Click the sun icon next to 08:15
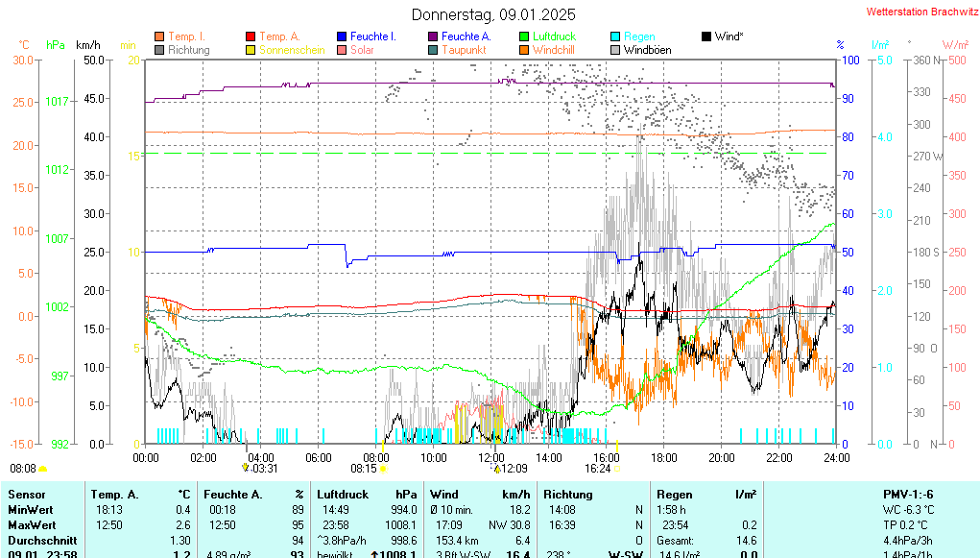 [383, 469]
